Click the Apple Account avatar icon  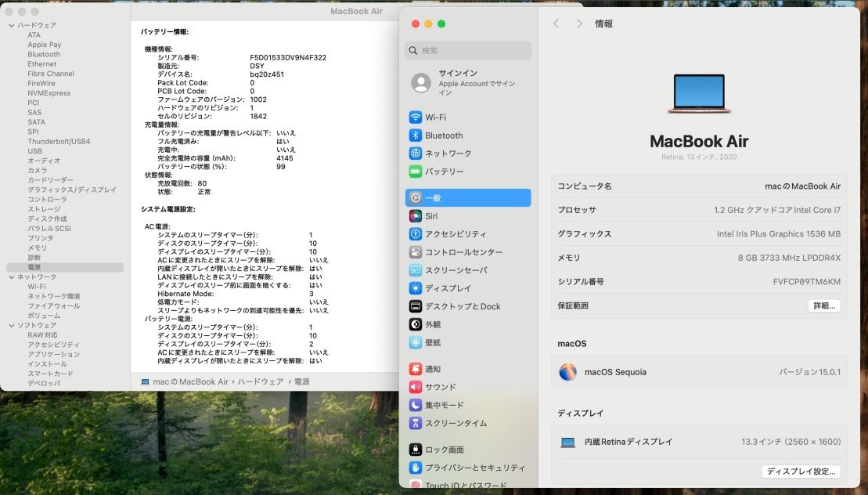[x=421, y=83]
